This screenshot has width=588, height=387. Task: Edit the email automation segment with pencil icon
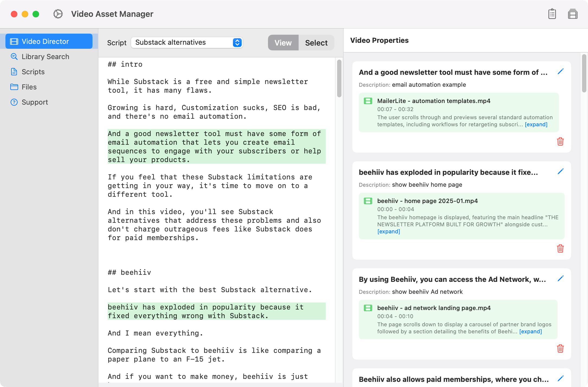560,72
